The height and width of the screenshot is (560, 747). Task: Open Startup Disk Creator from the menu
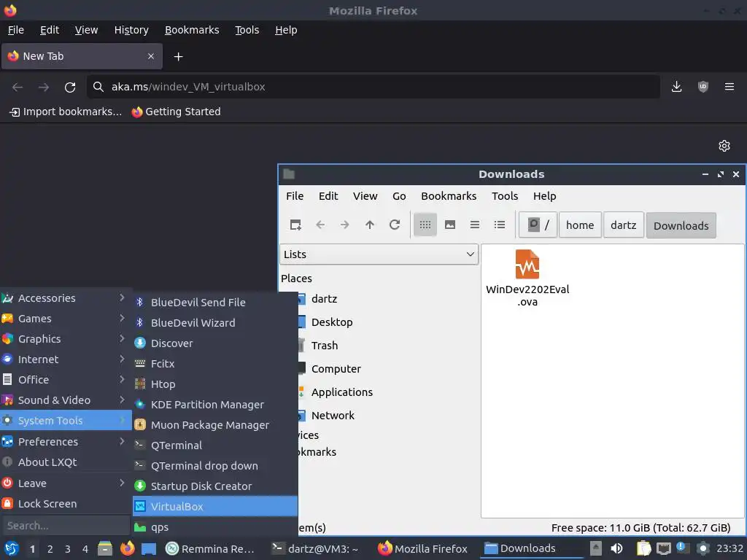pos(215,486)
